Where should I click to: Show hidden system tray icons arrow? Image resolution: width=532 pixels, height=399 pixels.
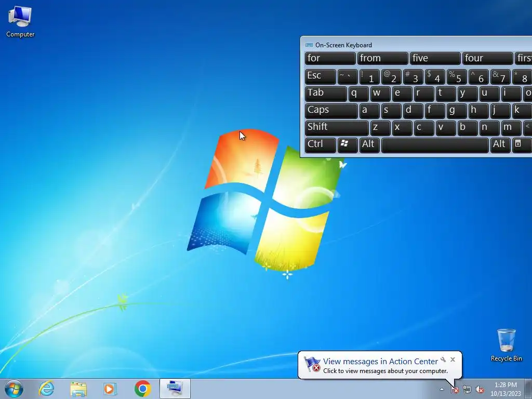[442, 390]
